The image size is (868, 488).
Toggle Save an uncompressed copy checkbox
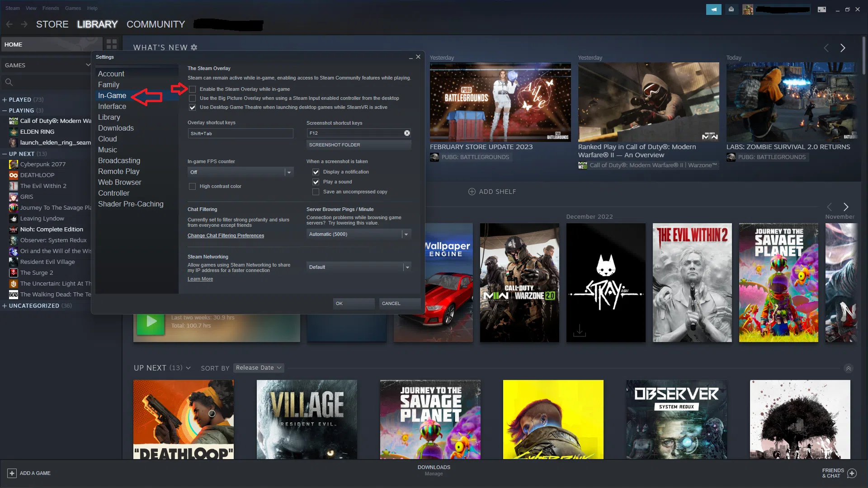pos(316,192)
